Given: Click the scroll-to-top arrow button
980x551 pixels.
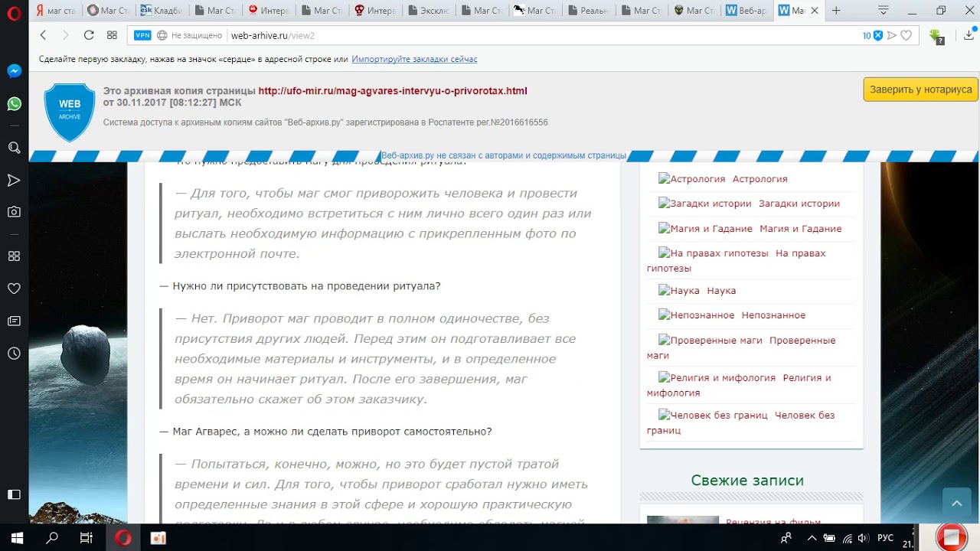Looking at the screenshot, I should coord(956,503).
